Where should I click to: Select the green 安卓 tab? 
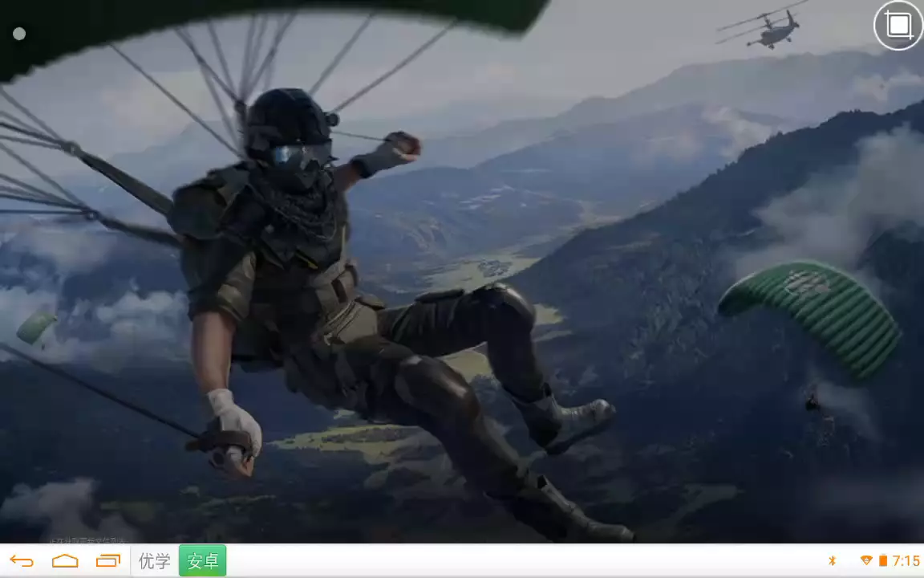tap(203, 561)
